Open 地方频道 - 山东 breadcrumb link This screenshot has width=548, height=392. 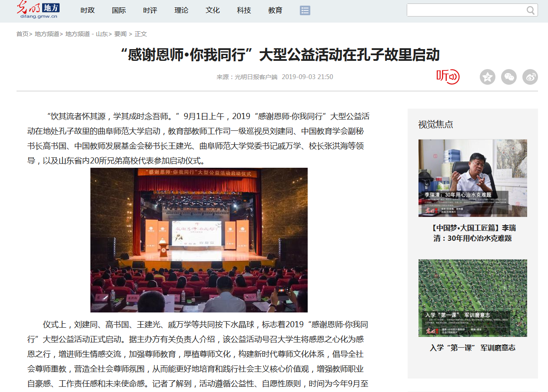(x=86, y=34)
